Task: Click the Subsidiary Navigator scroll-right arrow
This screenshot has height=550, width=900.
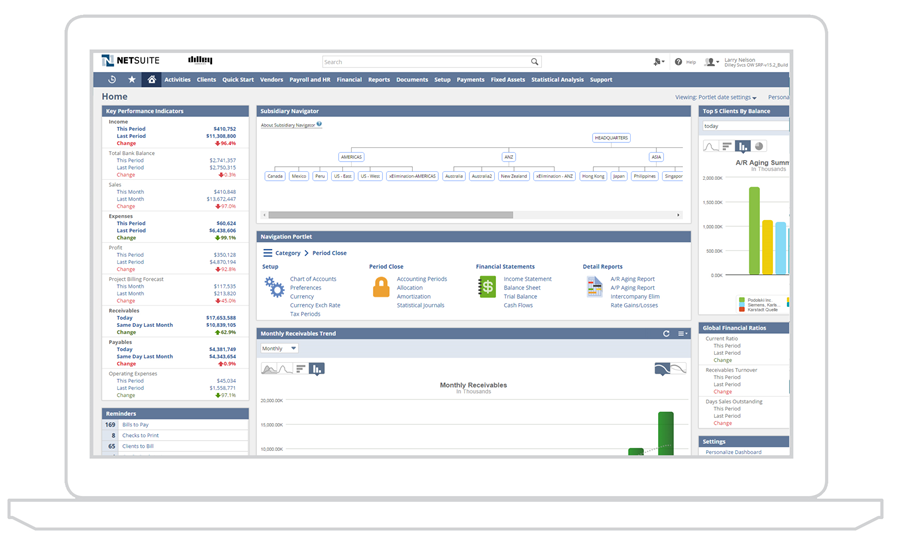Action: 678,215
